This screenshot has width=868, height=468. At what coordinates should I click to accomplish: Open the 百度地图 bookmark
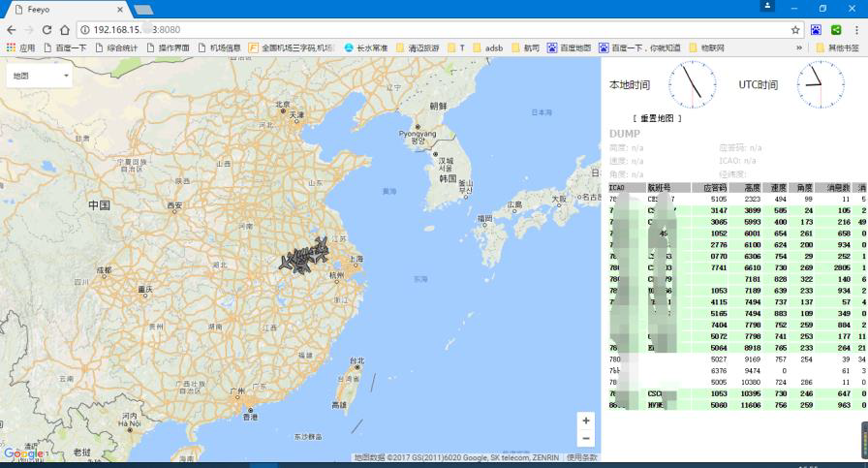pyautogui.click(x=569, y=48)
